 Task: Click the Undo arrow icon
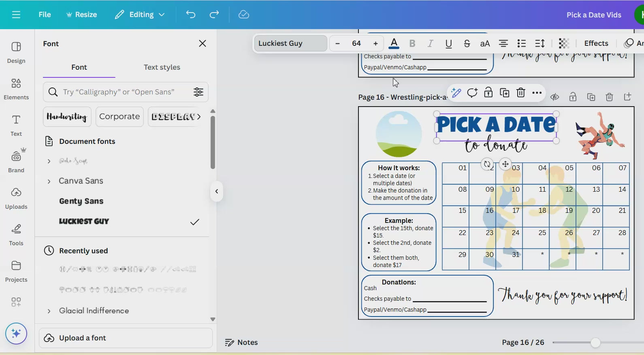[190, 15]
